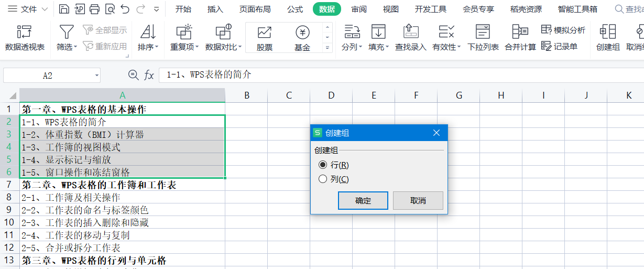The image size is (644, 269).
Task: Open the Name Box dropdown arrow
Action: [x=97, y=76]
